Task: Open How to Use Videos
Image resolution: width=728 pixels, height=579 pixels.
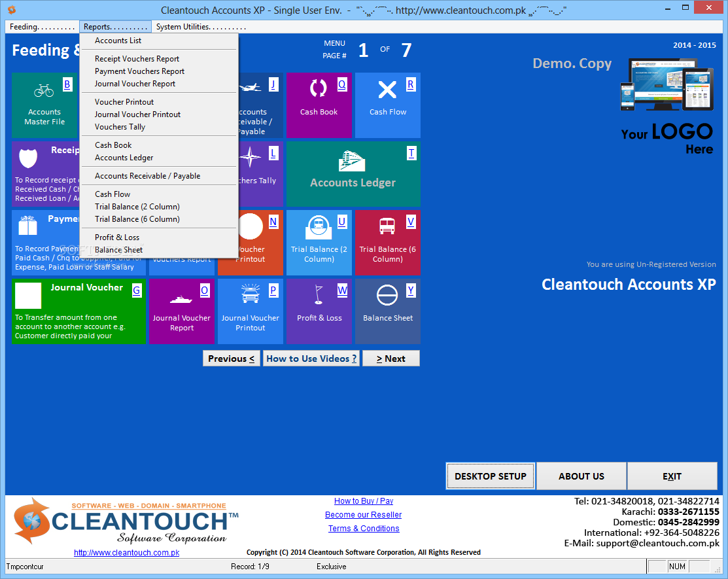Action: [x=311, y=359]
